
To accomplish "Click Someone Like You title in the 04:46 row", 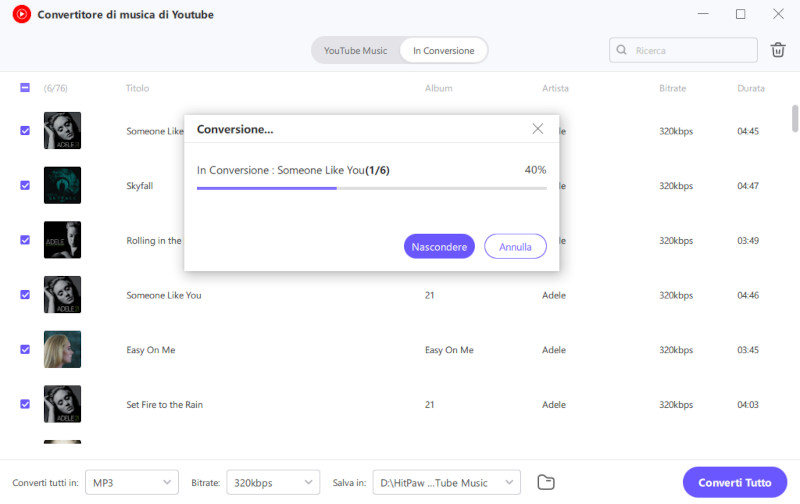I will (x=163, y=295).
